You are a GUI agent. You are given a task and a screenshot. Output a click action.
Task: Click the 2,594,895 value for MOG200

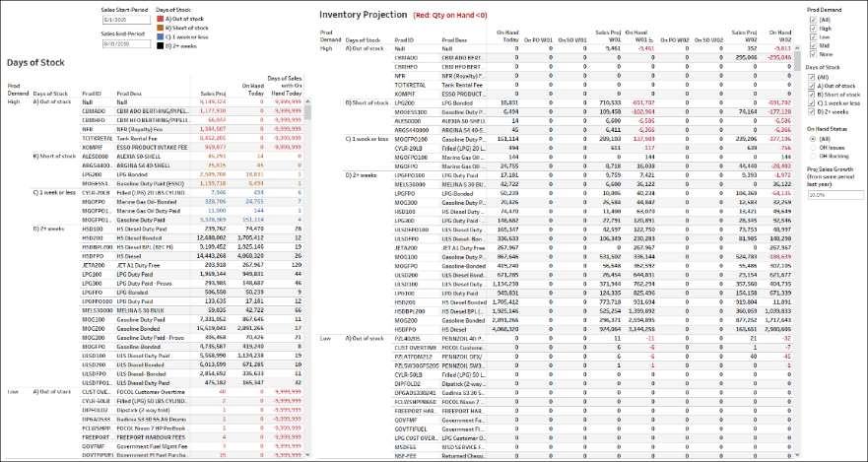[642, 320]
